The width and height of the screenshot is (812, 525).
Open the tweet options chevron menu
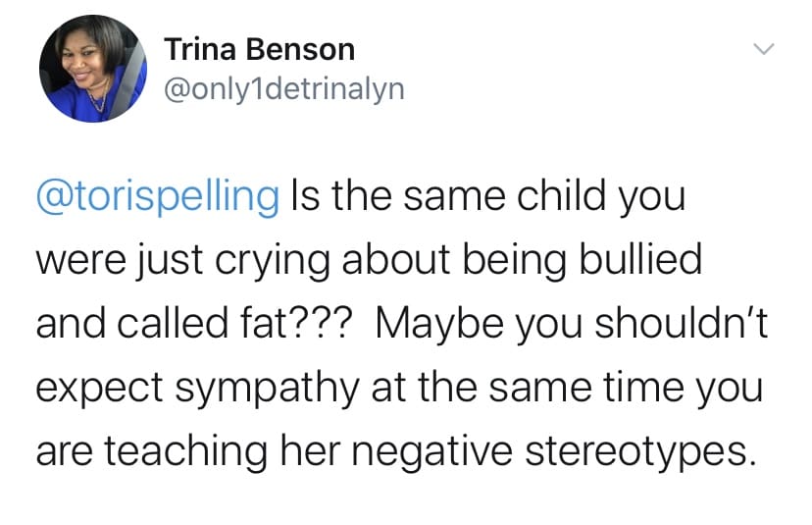[763, 49]
